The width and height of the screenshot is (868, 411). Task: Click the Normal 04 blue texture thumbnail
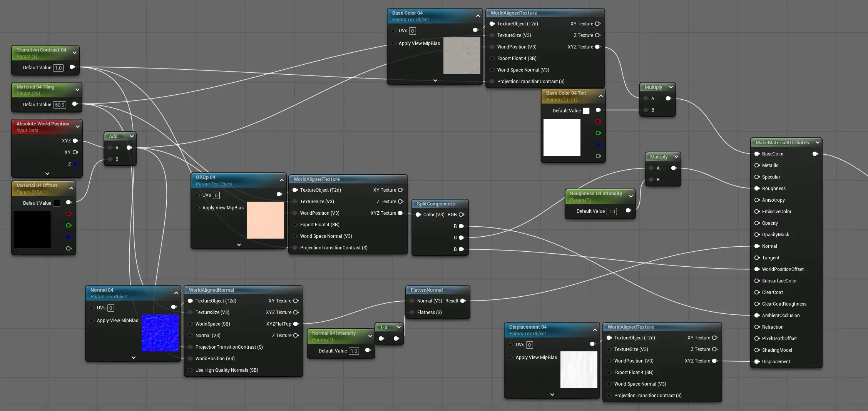pyautogui.click(x=160, y=333)
